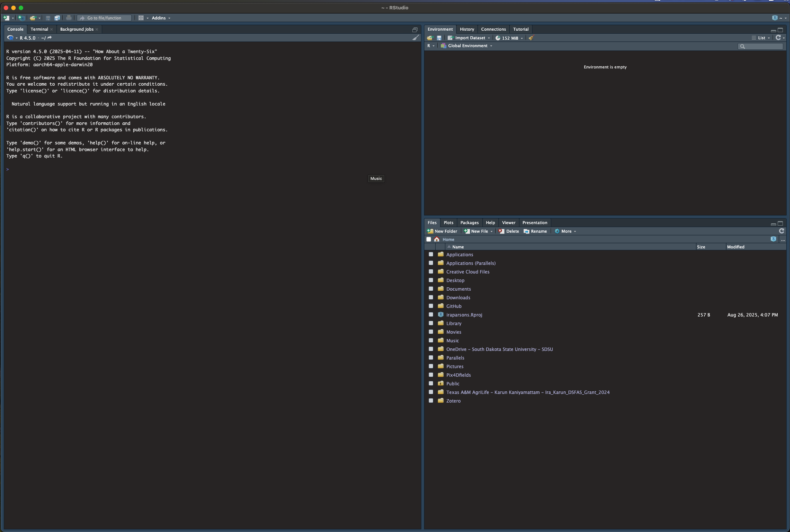790x532 pixels.
Task: Click the R logo icon in console header
Action: pyautogui.click(x=10, y=38)
